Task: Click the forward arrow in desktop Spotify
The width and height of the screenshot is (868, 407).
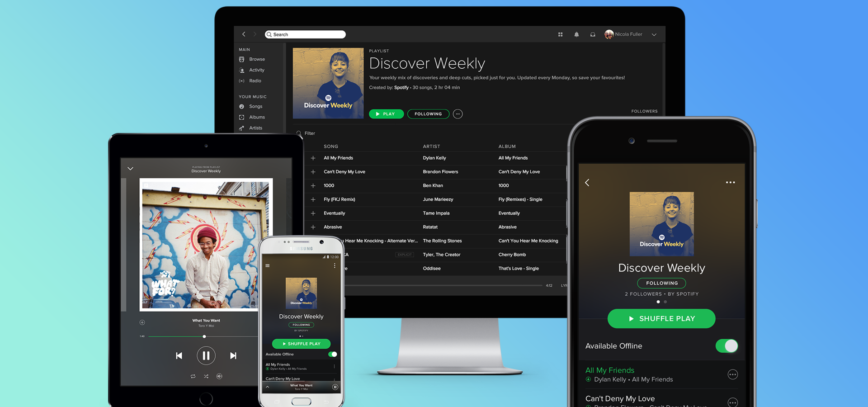Action: click(x=255, y=34)
